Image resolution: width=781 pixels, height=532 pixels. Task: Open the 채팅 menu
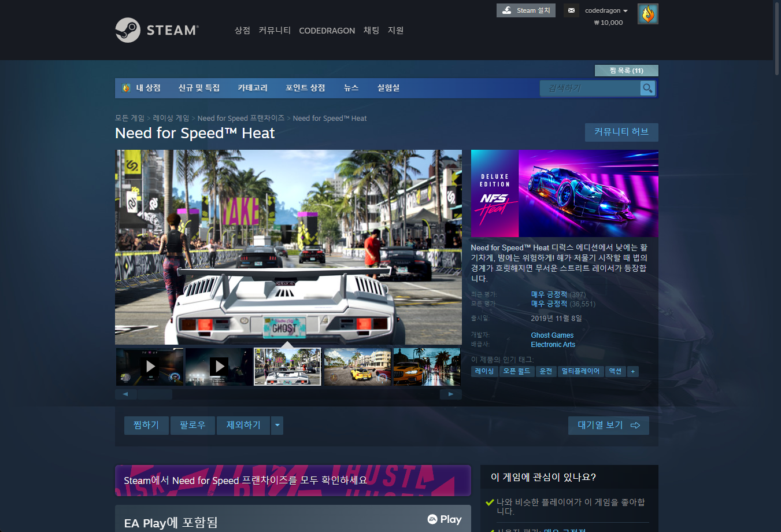coord(371,30)
